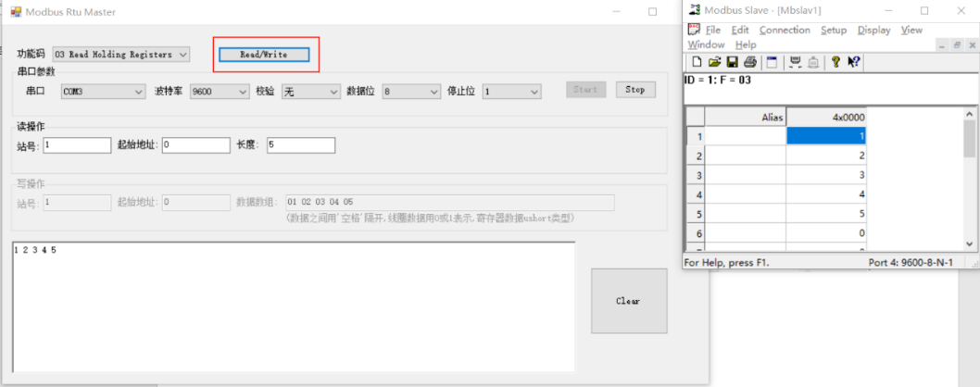Image resolution: width=980 pixels, height=387 pixels.
Task: Click the context help arrow-question icon
Action: point(853,62)
